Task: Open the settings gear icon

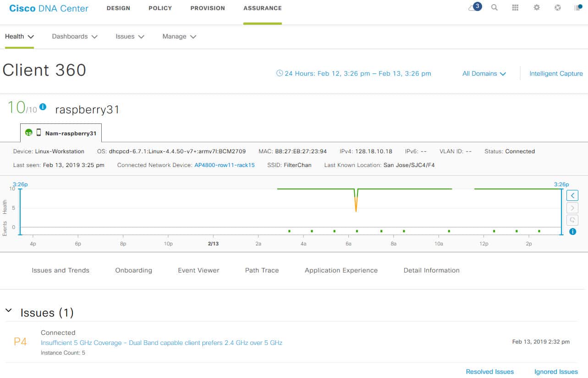Action: tap(537, 8)
